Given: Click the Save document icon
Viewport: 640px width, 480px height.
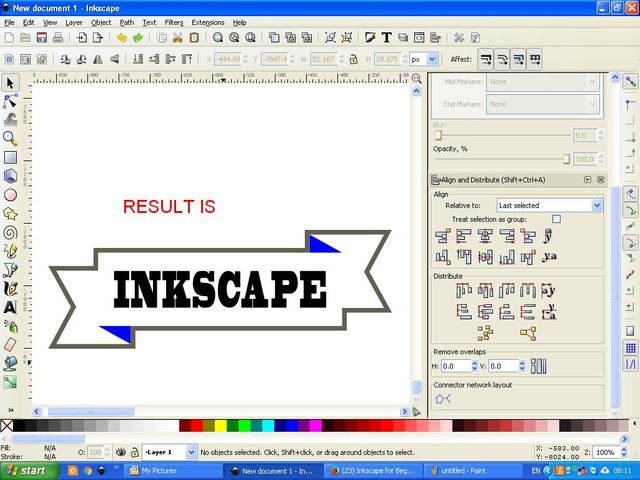Looking at the screenshot, I should click(42, 38).
